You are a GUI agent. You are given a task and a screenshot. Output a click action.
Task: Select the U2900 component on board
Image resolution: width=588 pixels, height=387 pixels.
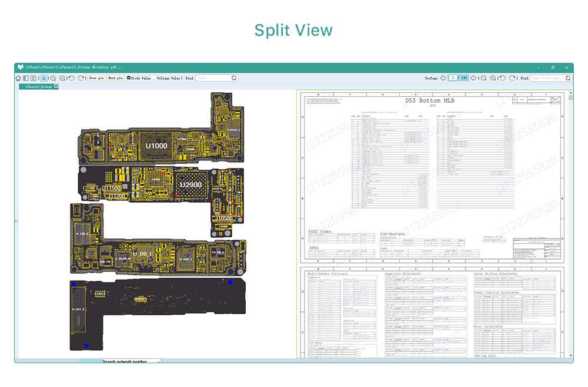tap(191, 185)
